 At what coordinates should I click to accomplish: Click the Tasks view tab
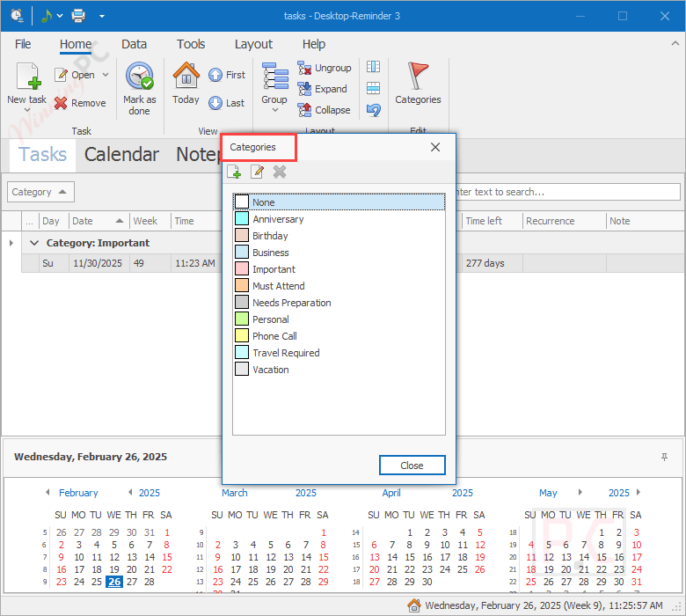click(x=42, y=155)
